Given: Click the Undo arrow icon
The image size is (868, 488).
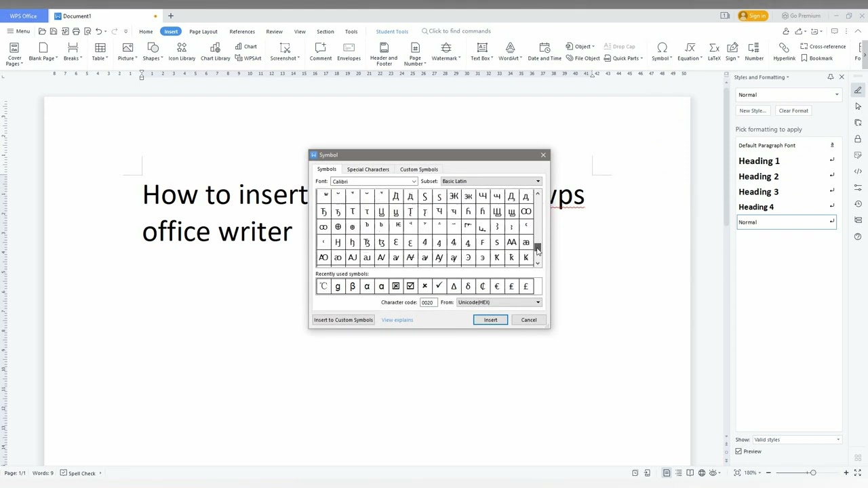Looking at the screenshot, I should tap(99, 31).
